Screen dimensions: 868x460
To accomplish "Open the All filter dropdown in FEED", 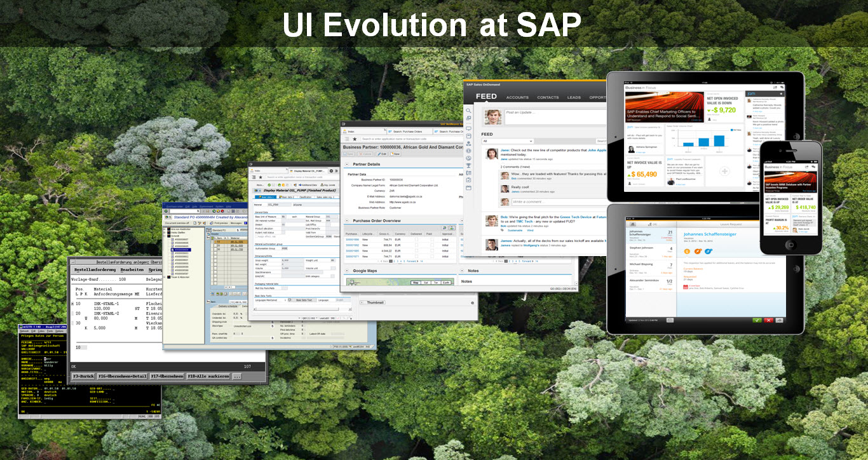I will pyautogui.click(x=508, y=141).
